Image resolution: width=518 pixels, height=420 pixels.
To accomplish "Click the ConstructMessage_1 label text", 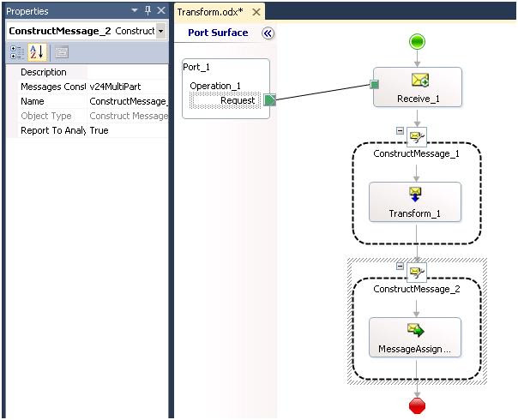I will coord(416,153).
